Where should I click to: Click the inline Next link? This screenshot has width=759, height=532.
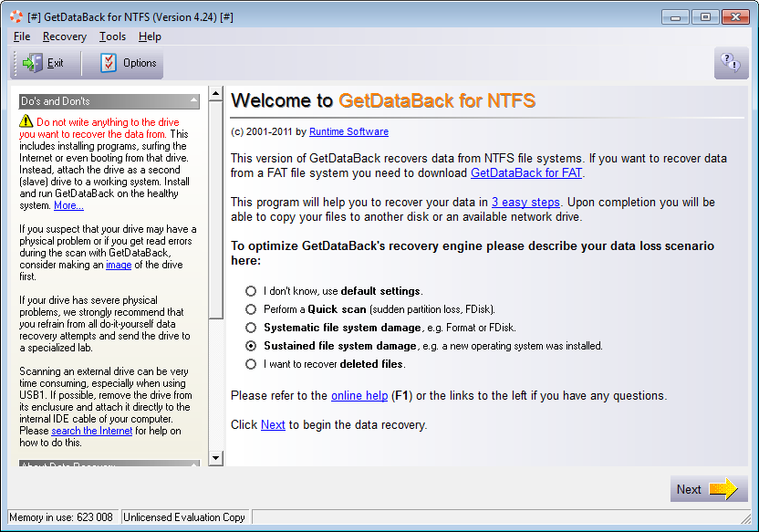click(x=273, y=424)
